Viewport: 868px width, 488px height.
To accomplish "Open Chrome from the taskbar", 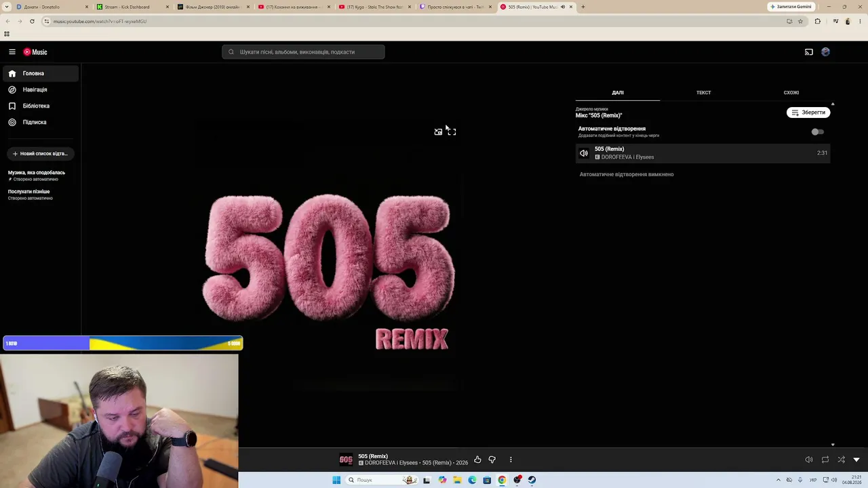I will 502,480.
